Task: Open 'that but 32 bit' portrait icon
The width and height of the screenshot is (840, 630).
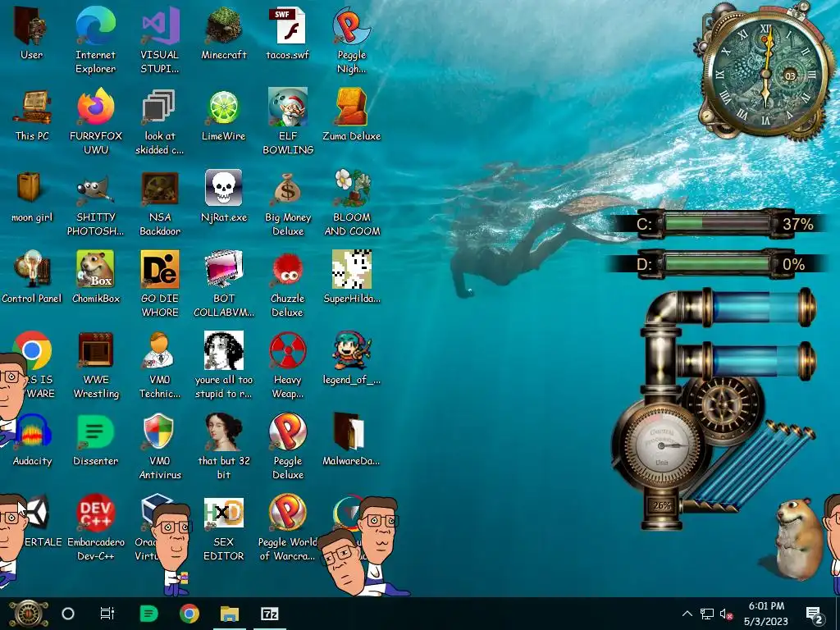Action: click(x=224, y=447)
